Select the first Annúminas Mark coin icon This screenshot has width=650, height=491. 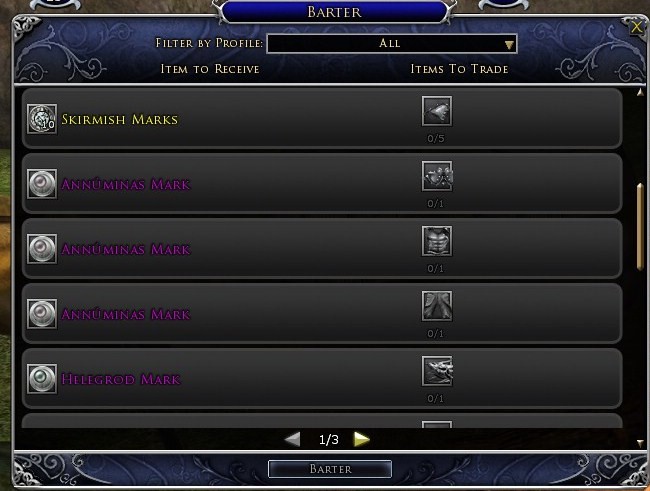coord(42,184)
